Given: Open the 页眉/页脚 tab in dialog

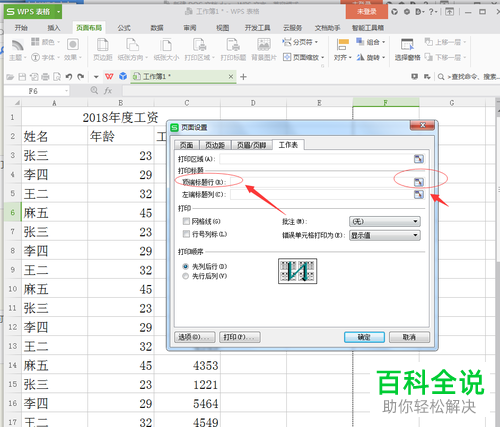Looking at the screenshot, I should (x=252, y=145).
